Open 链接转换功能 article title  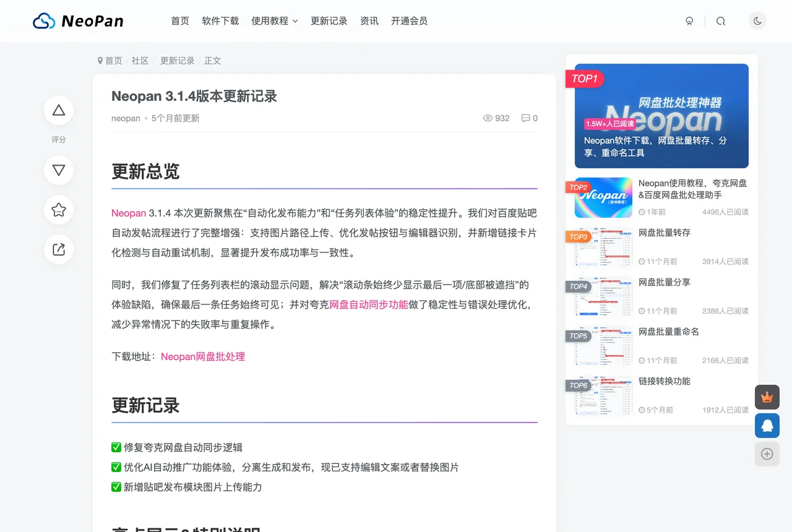tap(665, 381)
